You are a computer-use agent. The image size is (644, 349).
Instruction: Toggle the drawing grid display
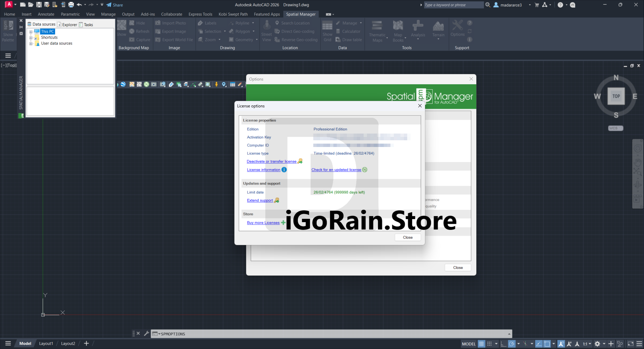pyautogui.click(x=481, y=344)
